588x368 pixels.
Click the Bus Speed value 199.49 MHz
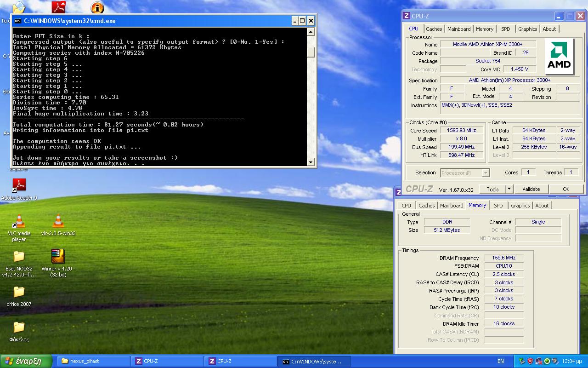pyautogui.click(x=461, y=147)
